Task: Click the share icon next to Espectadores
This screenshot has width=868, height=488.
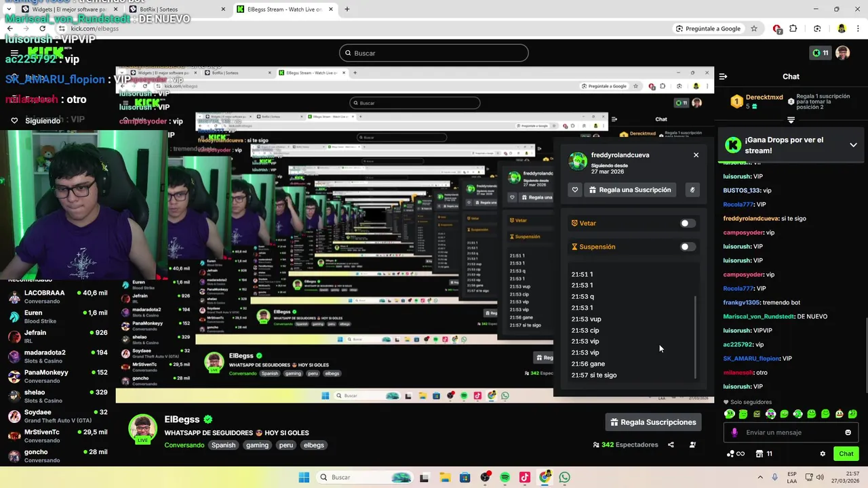Action: point(671,445)
